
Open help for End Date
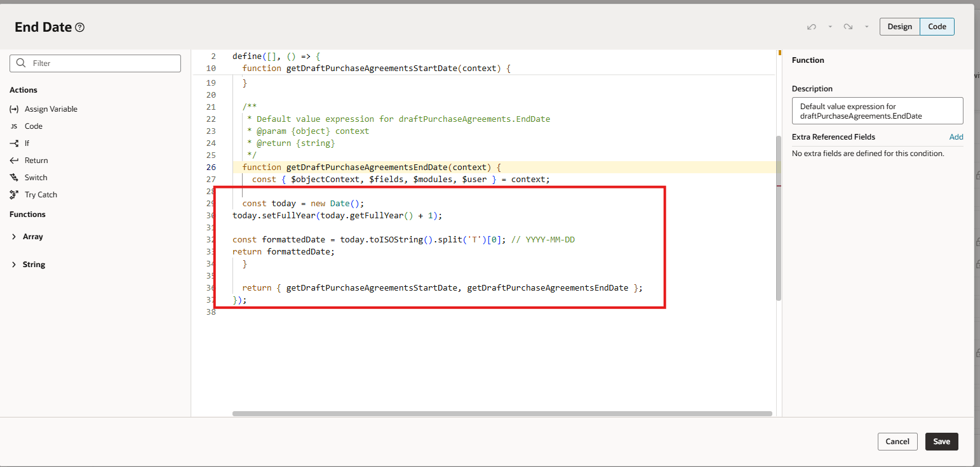(79, 27)
